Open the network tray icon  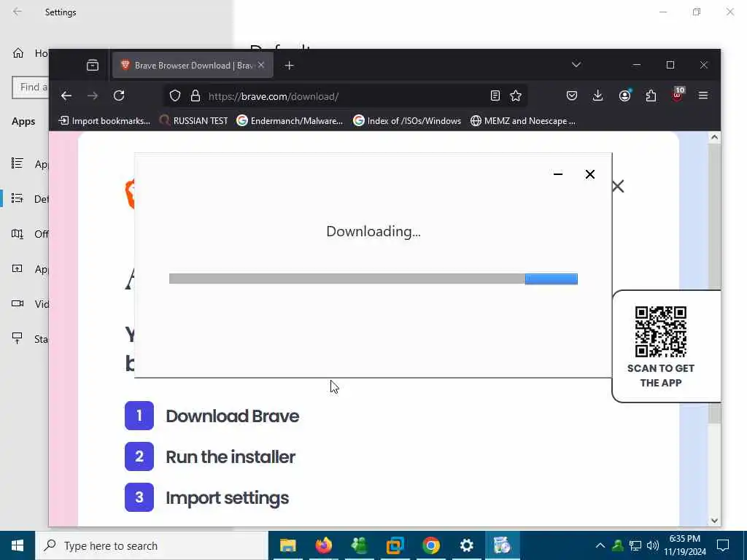point(635,545)
